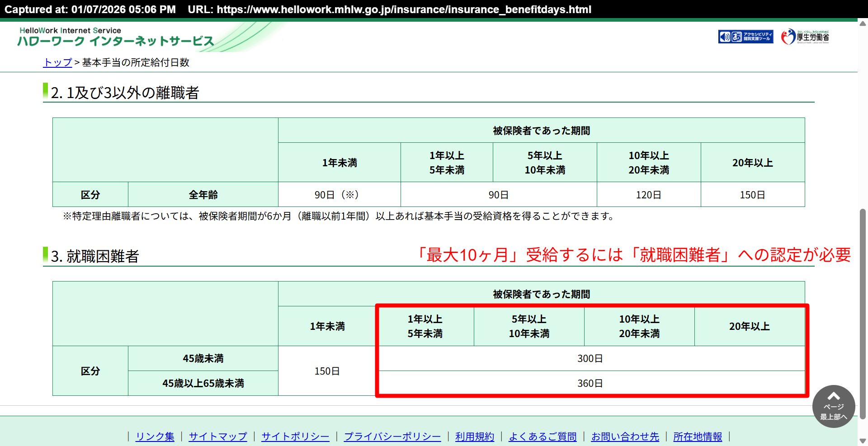
Task: Open the accessibility support tool icon
Action: (x=745, y=37)
